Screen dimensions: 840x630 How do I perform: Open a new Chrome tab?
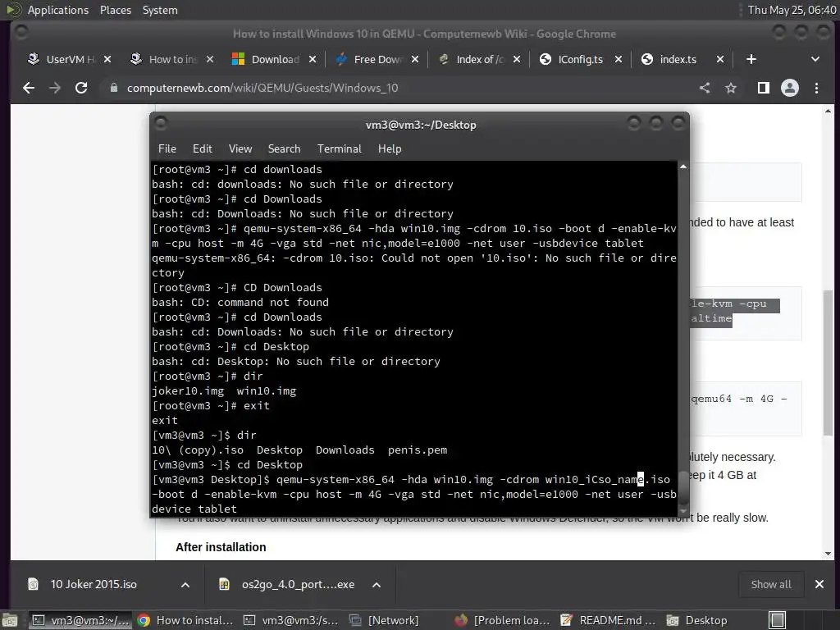751,59
